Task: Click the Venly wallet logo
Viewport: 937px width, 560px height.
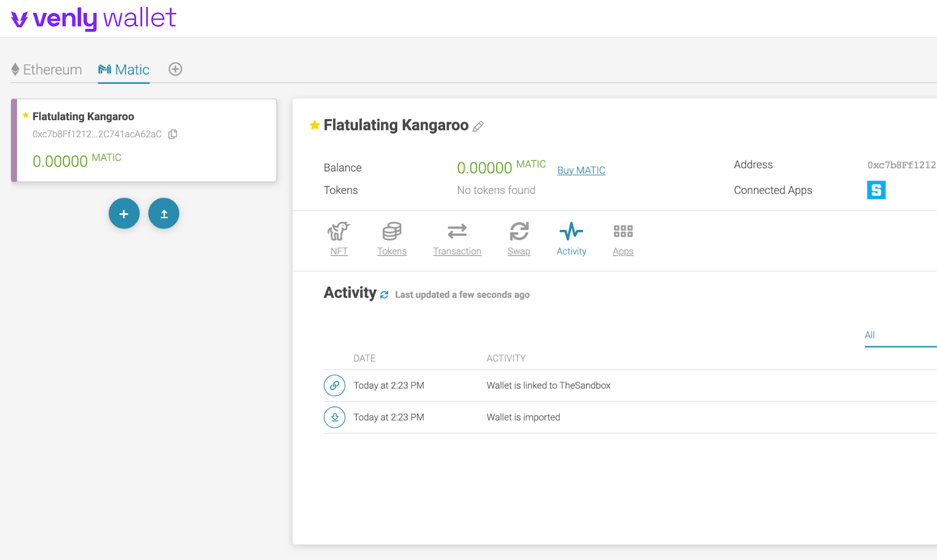Action: click(94, 19)
